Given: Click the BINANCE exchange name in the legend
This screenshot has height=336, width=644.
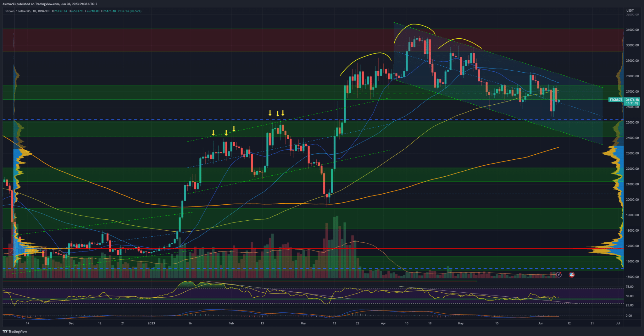Looking at the screenshot, I should click(x=44, y=11).
